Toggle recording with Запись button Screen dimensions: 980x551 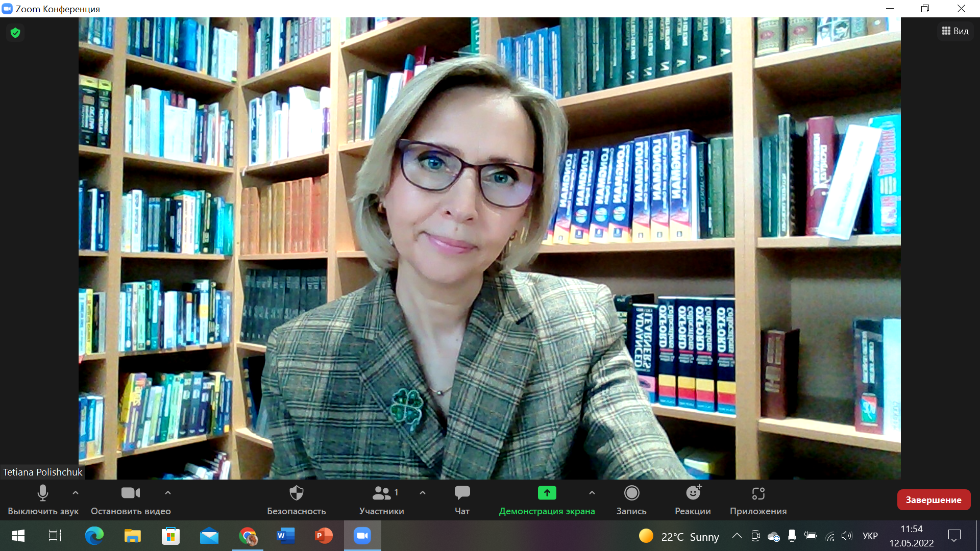tap(631, 493)
